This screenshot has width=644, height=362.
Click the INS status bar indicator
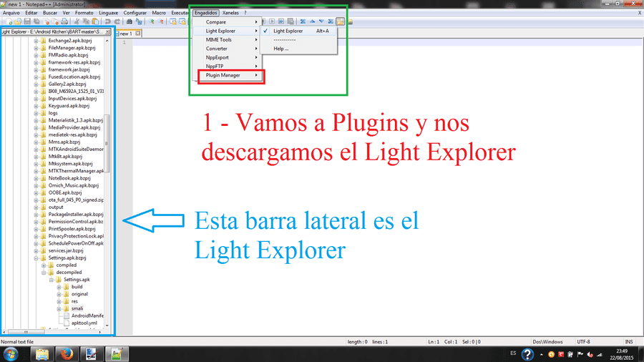point(629,341)
